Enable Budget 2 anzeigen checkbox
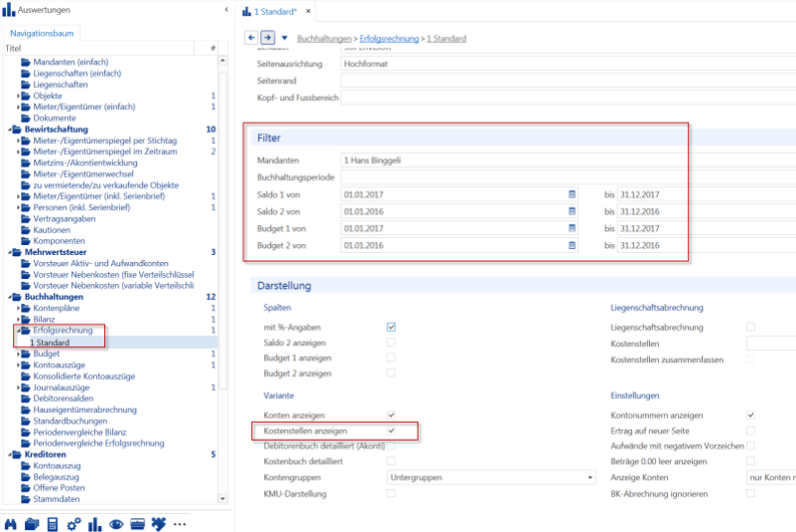This screenshot has height=532, width=796. tap(391, 373)
